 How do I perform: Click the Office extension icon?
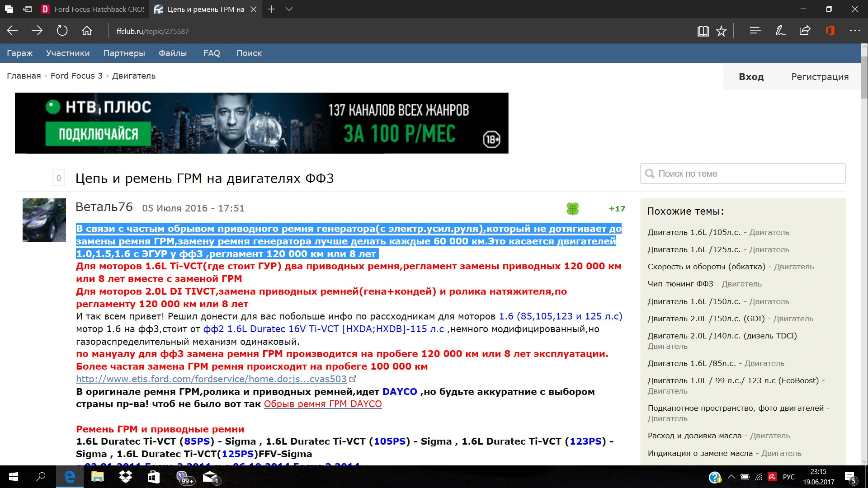click(830, 31)
